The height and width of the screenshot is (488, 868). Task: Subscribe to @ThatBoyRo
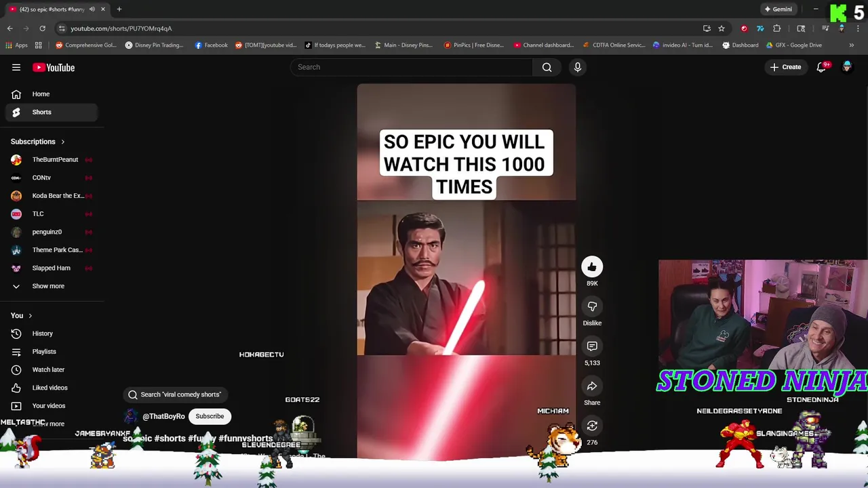(210, 416)
